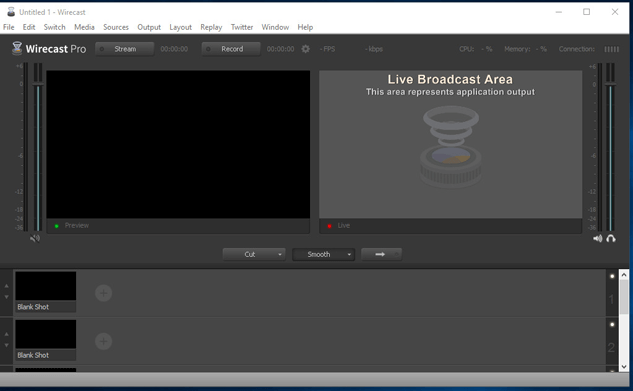Click the green Preview indicator dot
The width and height of the screenshot is (633, 391).
click(57, 226)
